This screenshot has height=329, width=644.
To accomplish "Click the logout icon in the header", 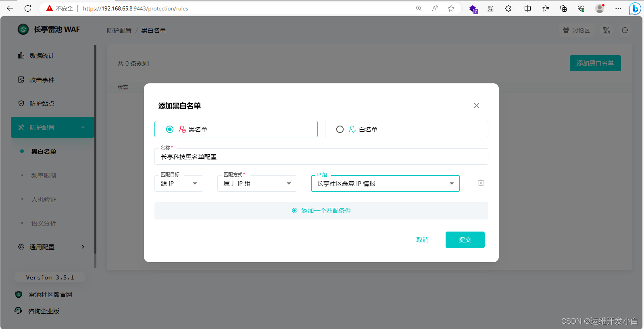I will click(x=625, y=30).
